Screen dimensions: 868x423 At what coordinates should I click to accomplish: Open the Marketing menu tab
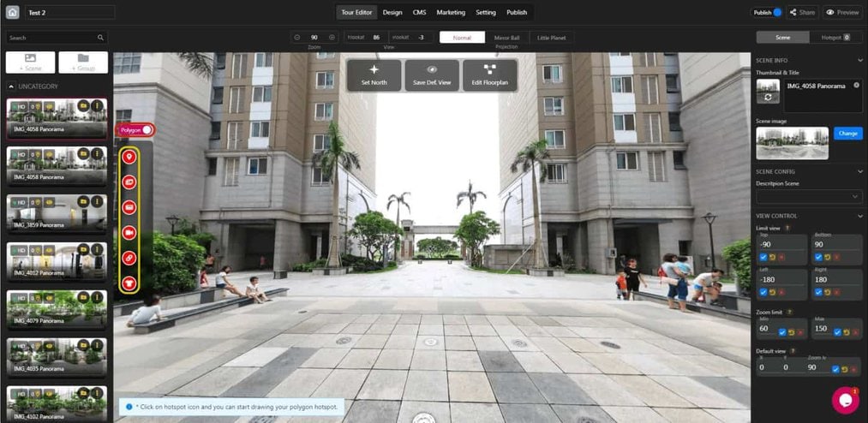(x=451, y=12)
